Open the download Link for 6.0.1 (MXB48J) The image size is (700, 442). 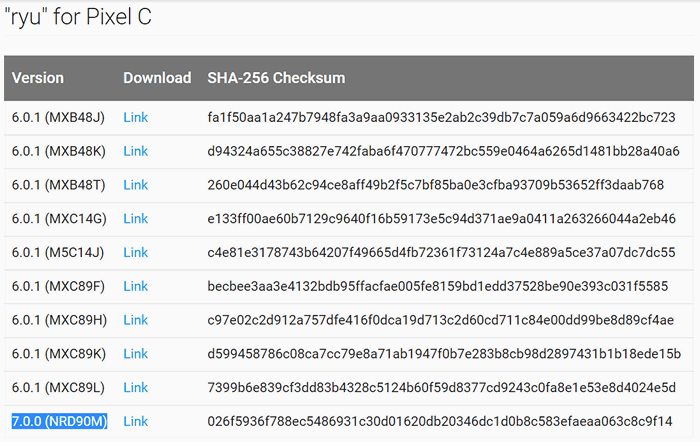(135, 117)
